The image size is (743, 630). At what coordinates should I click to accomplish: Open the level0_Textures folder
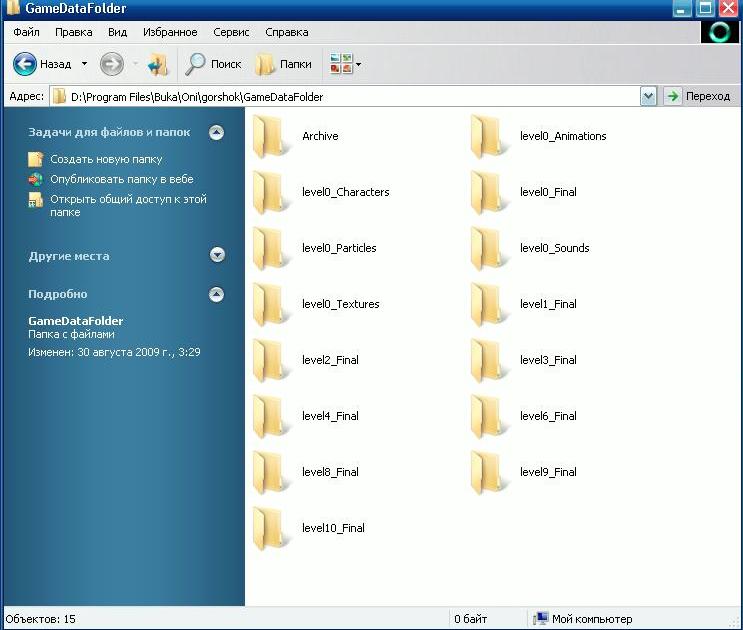click(x=340, y=304)
